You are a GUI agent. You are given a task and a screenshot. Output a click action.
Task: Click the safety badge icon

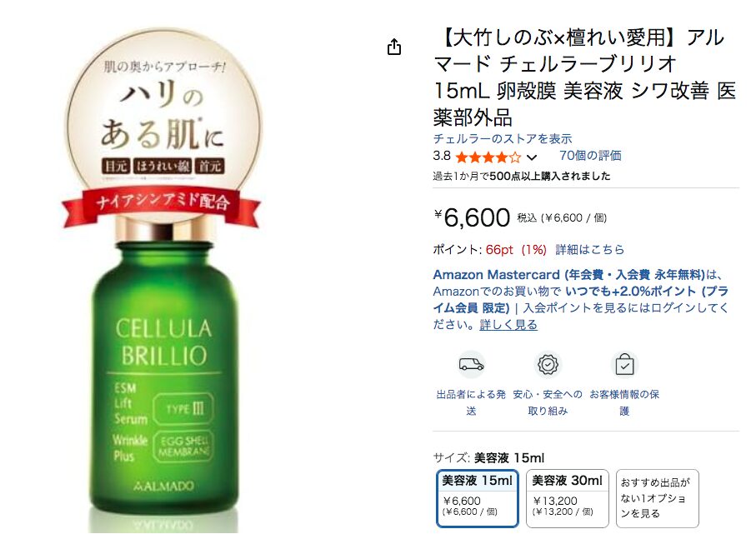click(548, 364)
